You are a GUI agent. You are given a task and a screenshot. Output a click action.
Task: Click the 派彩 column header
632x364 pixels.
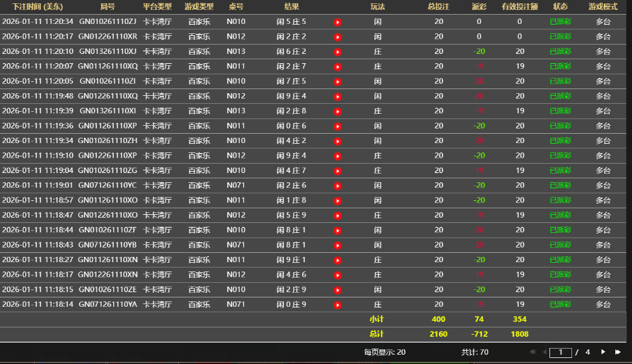coord(479,7)
